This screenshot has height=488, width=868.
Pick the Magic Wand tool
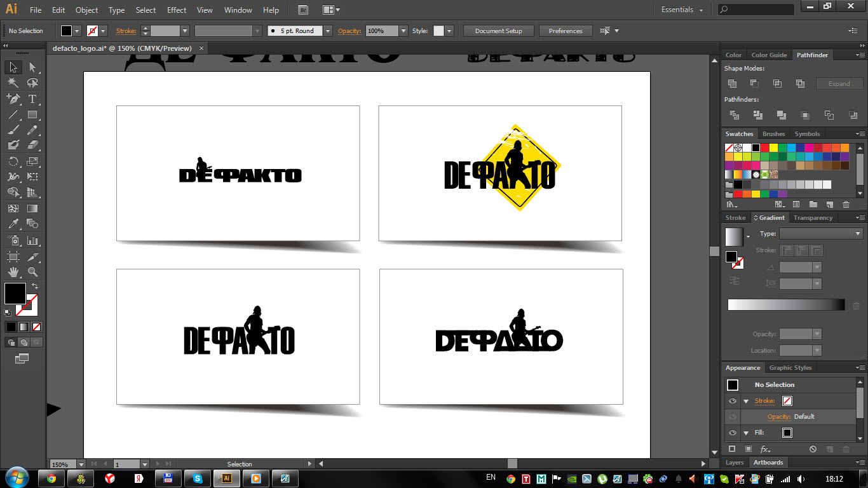coord(13,83)
